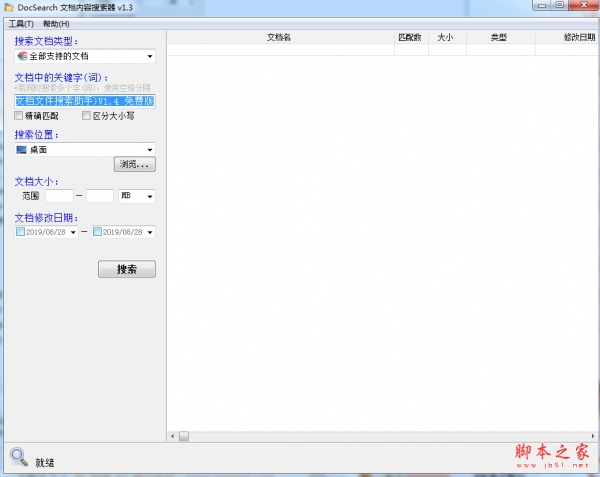Open the start date picker arrow

point(73,232)
